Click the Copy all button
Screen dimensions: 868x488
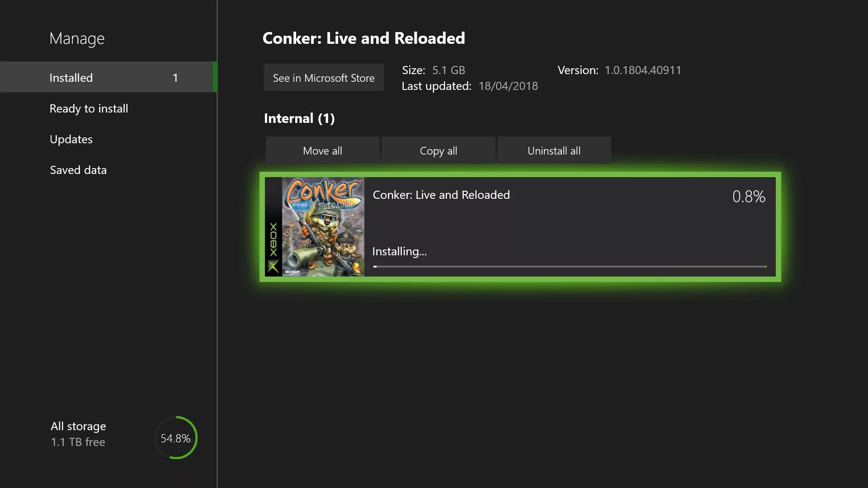coord(438,150)
